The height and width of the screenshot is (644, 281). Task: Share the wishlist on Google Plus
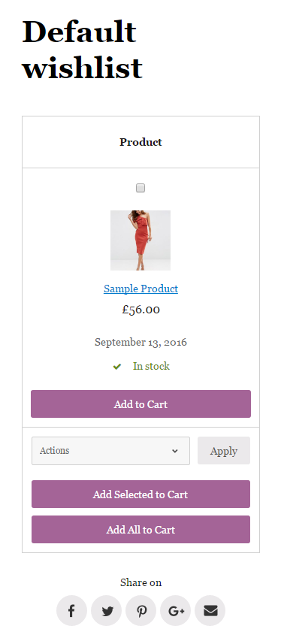coord(175,611)
